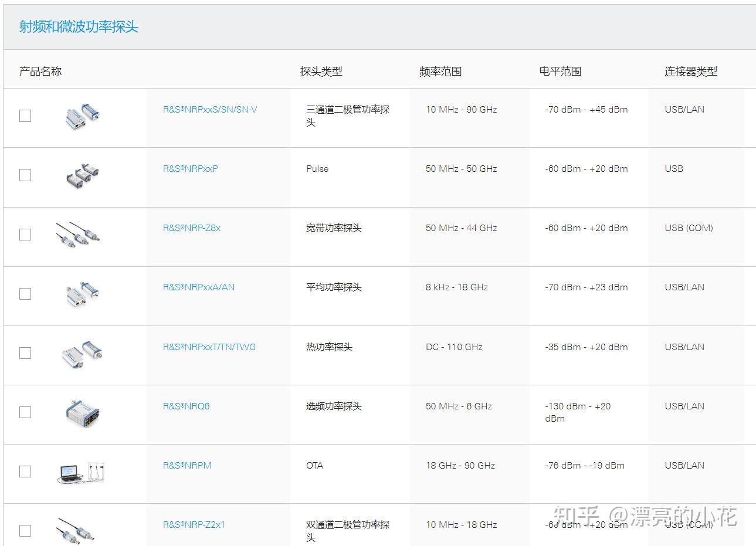Viewport: 756px width, 546px height.
Task: Select the 宽带功率探头 type text
Action: point(334,228)
